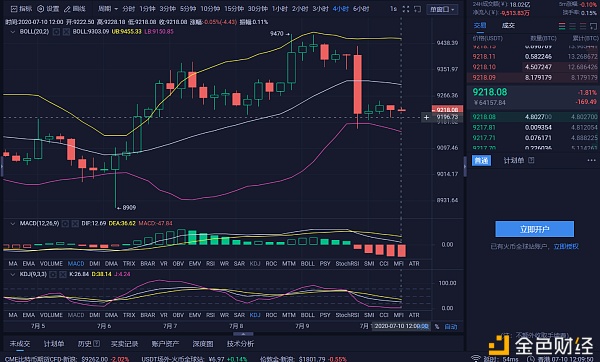Open the 设置 chart settings
This screenshot has height=362, width=600.
tap(48, 8)
